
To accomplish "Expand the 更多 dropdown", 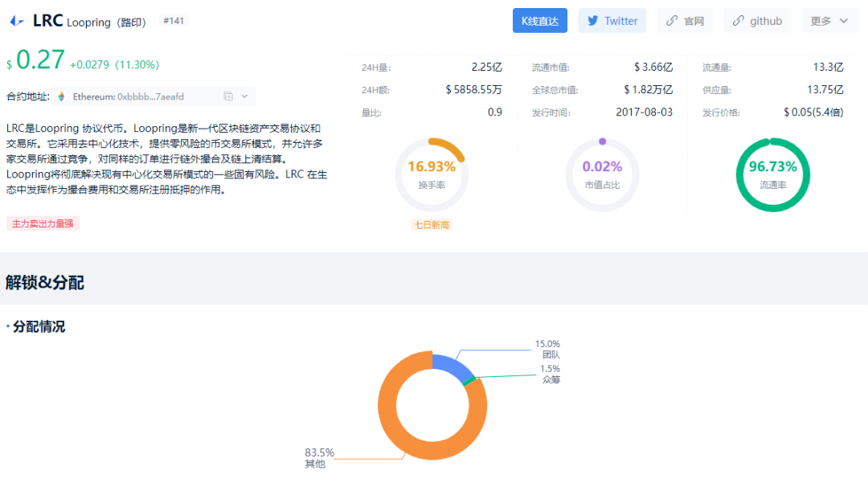I will coord(829,20).
